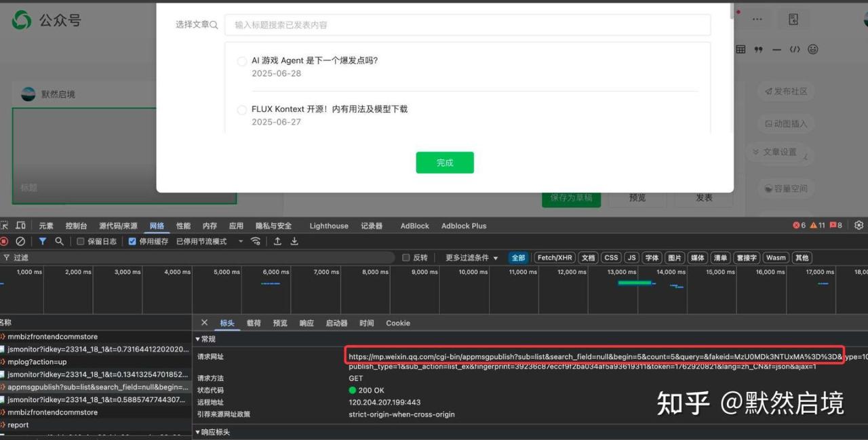Click the document icon button beside the three dots
This screenshot has height=440, width=868.
pos(793,20)
